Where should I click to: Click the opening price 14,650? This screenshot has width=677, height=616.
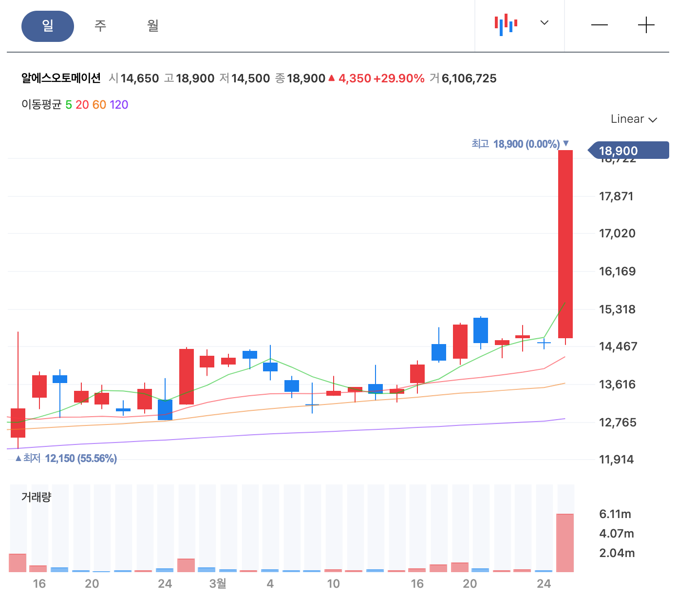[140, 78]
